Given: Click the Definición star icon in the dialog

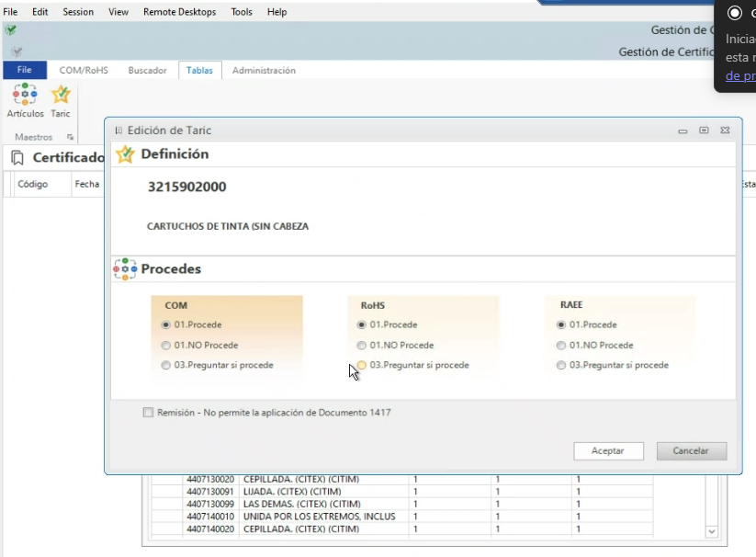Looking at the screenshot, I should point(125,154).
